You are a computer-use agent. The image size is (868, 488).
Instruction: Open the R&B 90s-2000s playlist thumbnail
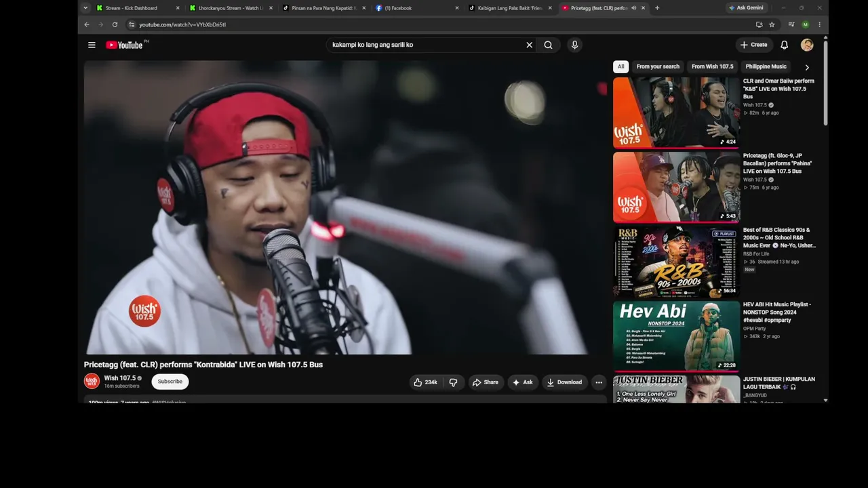pos(676,262)
